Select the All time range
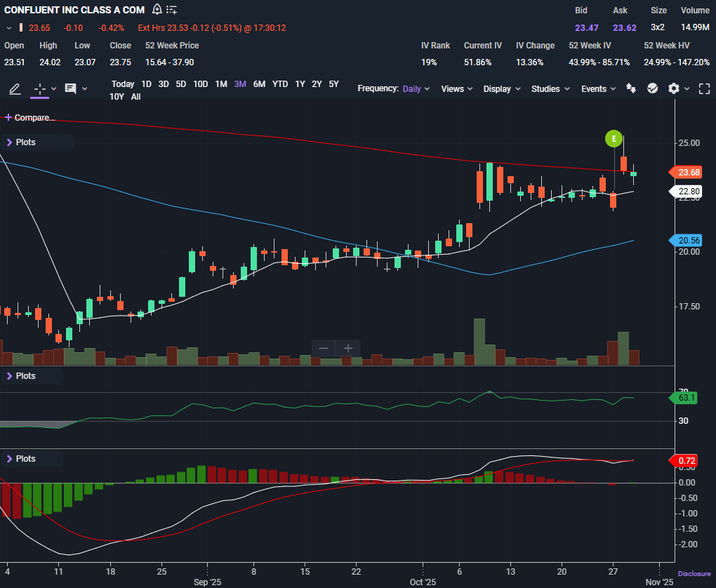The height and width of the screenshot is (588, 716). coord(135,96)
